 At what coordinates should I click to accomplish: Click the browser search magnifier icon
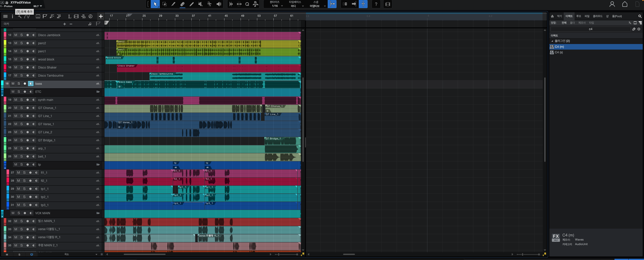[x=640, y=16]
